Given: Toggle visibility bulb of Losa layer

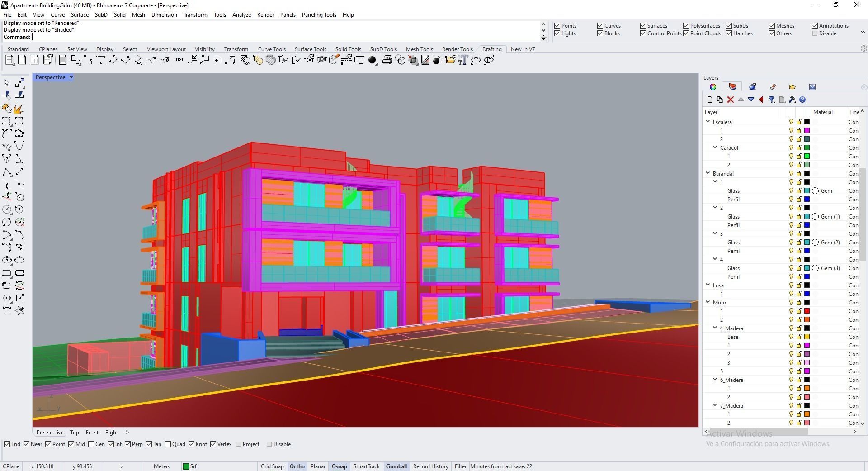Looking at the screenshot, I should 791,285.
